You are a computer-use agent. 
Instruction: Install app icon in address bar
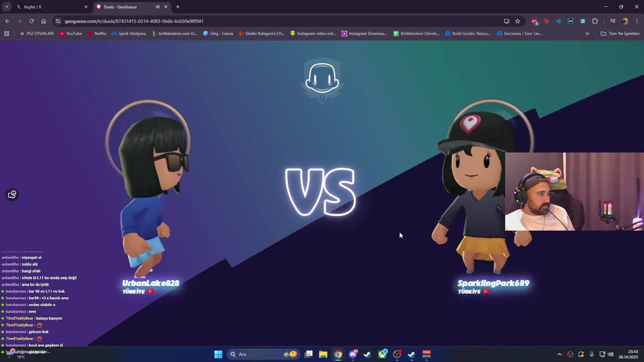(x=507, y=21)
